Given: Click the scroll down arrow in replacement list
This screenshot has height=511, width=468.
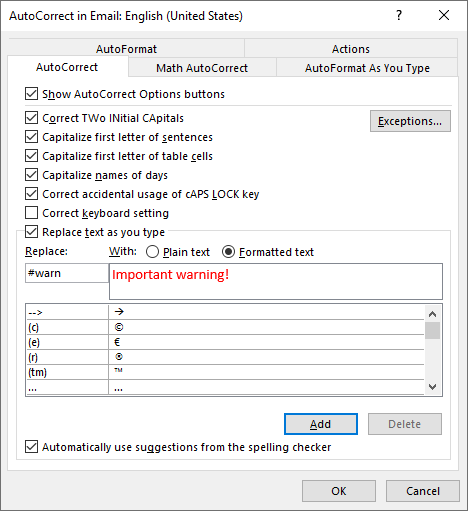Looking at the screenshot, I should (x=432, y=387).
